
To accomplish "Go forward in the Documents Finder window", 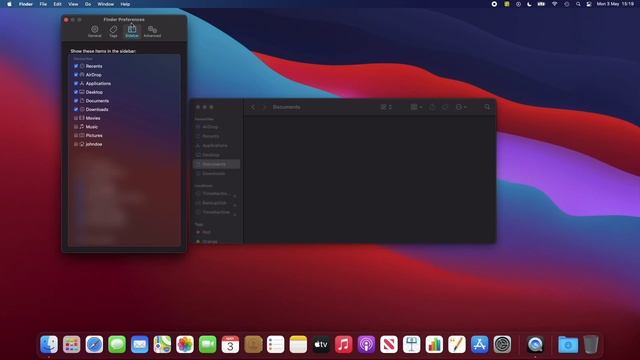I will pos(264,107).
